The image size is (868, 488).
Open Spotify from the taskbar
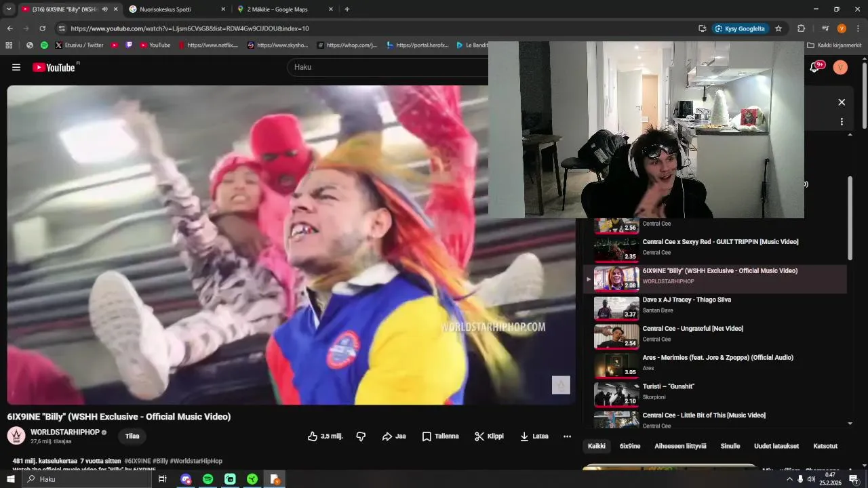208,479
